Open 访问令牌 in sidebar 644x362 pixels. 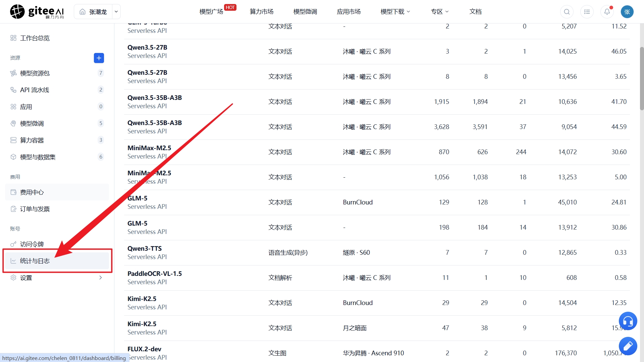click(x=57, y=244)
